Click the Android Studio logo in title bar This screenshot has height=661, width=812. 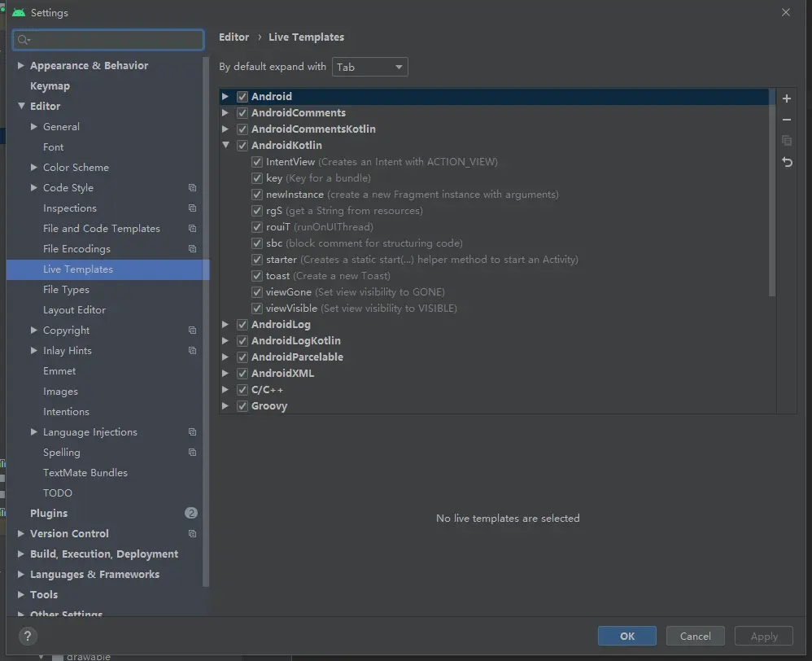pos(19,12)
